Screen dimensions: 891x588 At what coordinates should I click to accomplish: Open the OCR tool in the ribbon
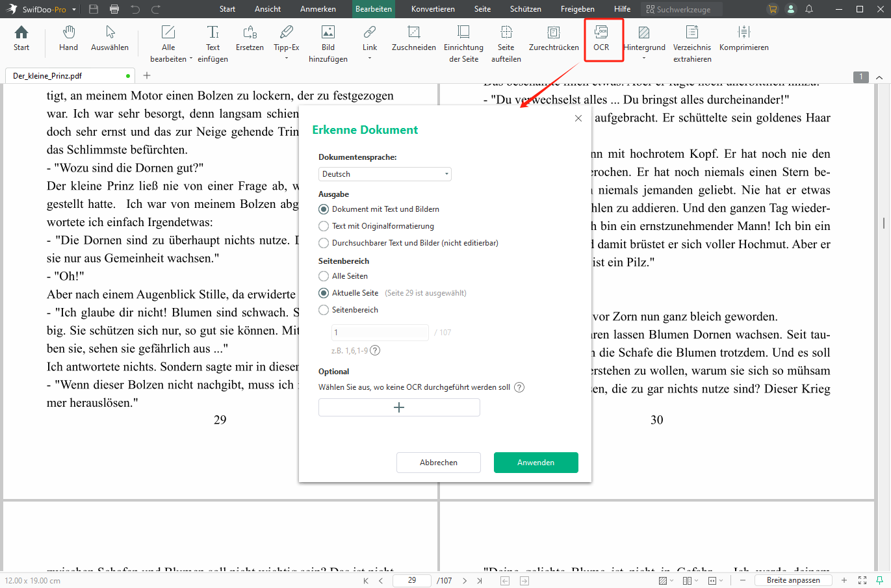click(601, 38)
